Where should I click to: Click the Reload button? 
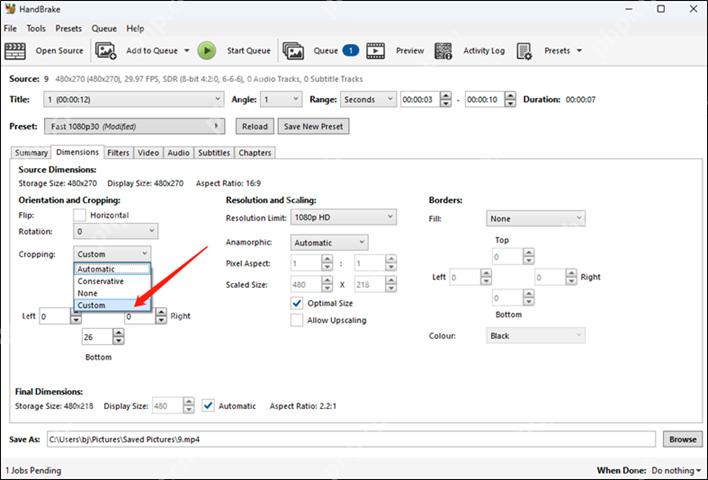tap(255, 126)
